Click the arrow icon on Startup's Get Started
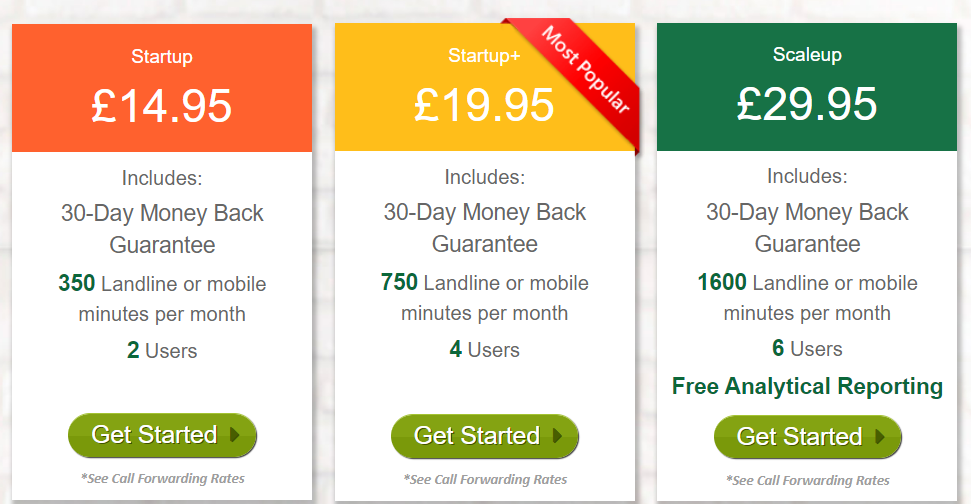Image resolution: width=971 pixels, height=504 pixels. coord(235,435)
